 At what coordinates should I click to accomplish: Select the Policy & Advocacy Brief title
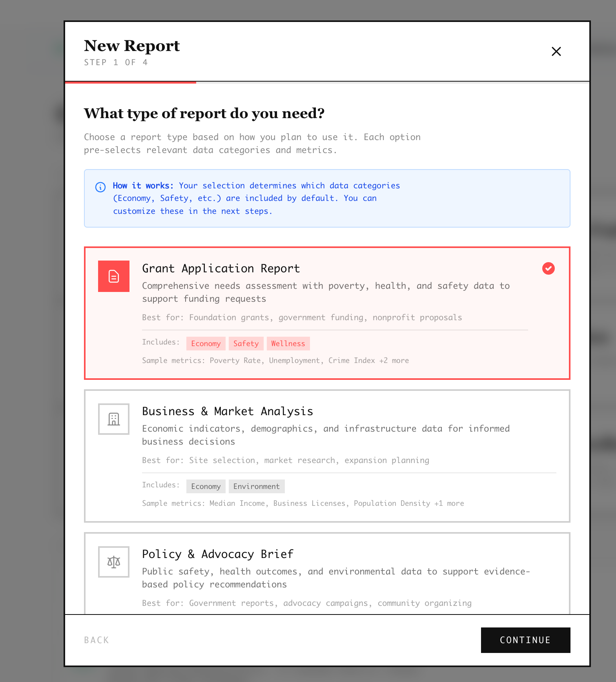point(218,554)
